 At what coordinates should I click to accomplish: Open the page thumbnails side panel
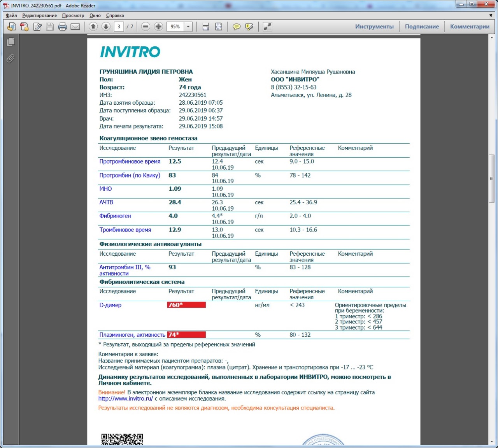(11, 42)
